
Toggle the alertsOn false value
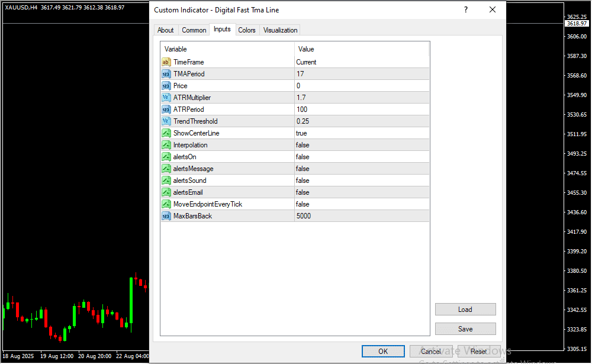pos(362,157)
